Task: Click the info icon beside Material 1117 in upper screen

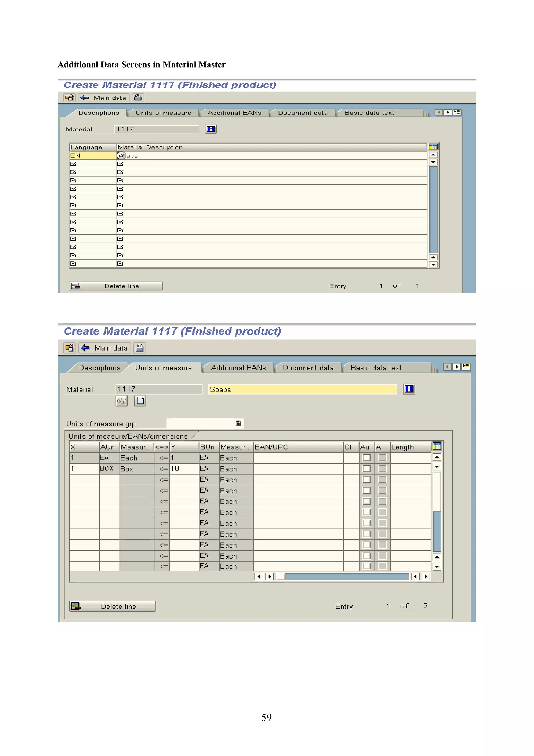Action: 211,129
